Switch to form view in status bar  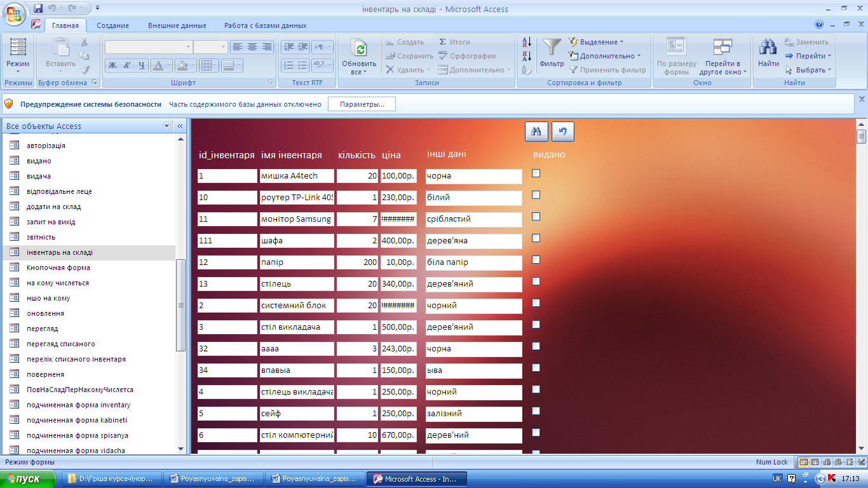[x=804, y=462]
